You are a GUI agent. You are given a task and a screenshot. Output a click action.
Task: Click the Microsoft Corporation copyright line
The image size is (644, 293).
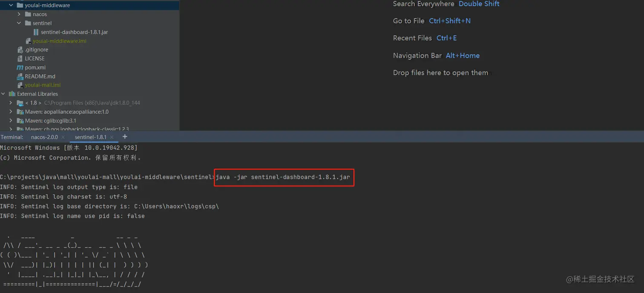point(71,158)
